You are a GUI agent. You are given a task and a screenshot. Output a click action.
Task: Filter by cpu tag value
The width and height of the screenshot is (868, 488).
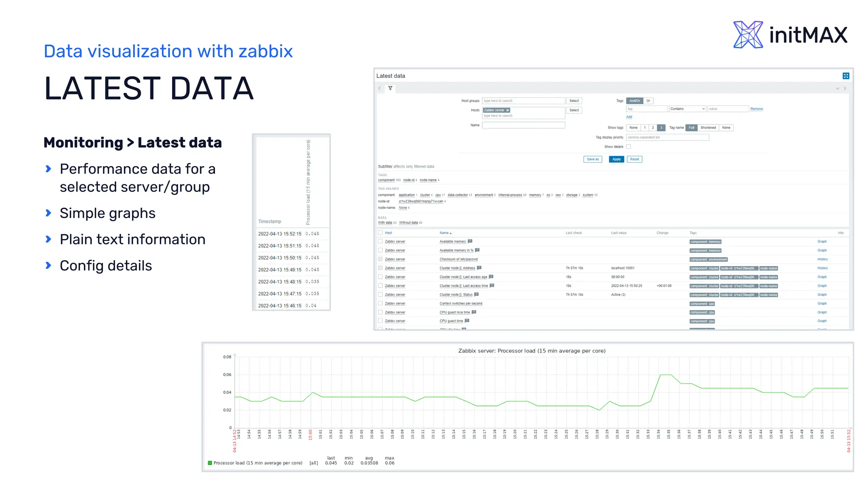tap(438, 195)
